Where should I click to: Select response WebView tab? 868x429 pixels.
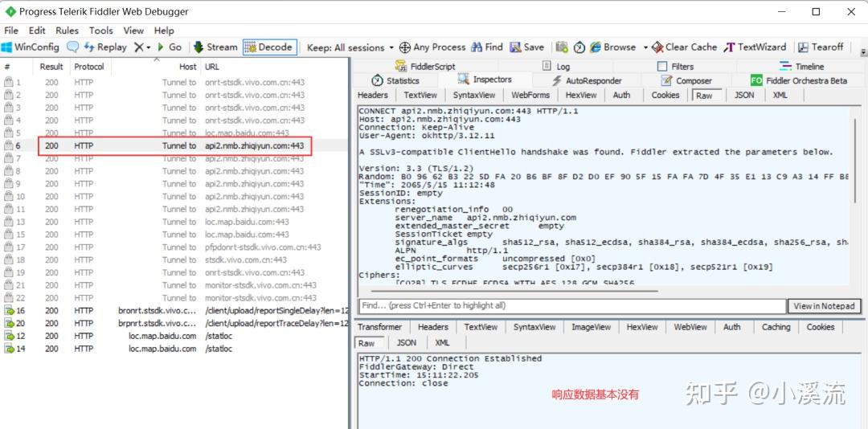coord(690,327)
